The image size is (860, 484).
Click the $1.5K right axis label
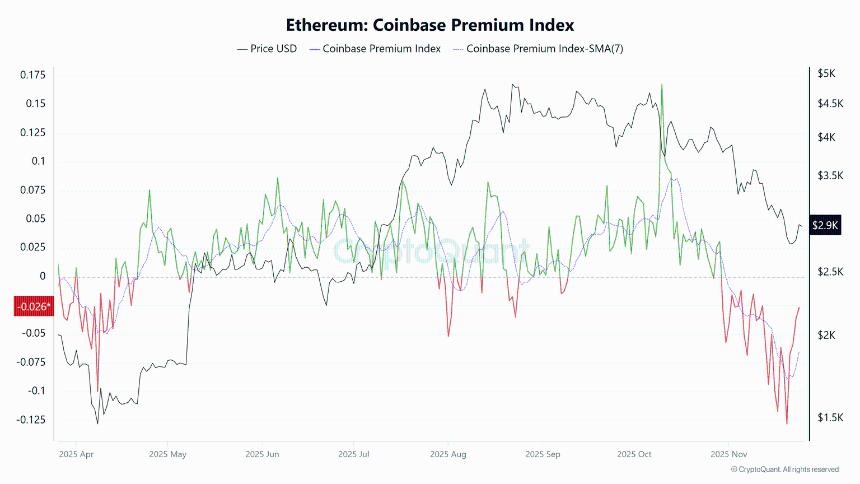(x=829, y=418)
